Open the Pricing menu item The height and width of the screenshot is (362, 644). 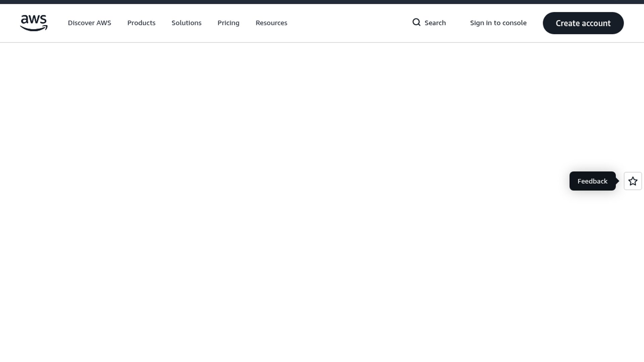[228, 23]
